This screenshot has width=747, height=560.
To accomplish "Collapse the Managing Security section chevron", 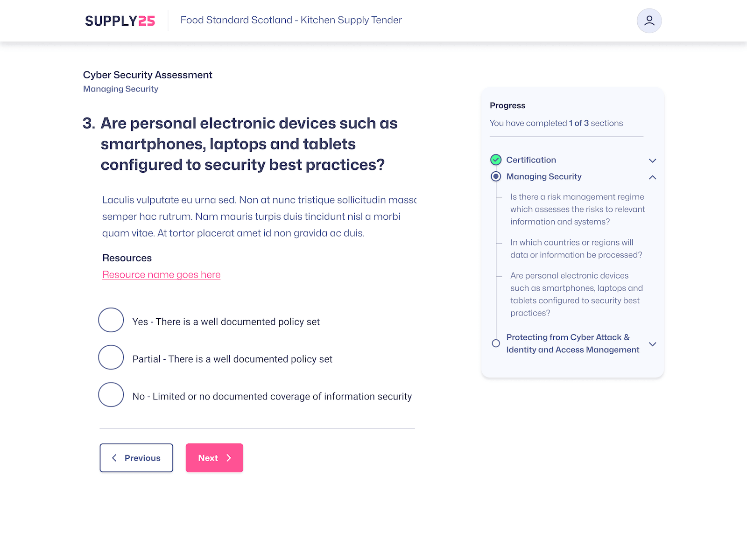I will click(x=653, y=177).
